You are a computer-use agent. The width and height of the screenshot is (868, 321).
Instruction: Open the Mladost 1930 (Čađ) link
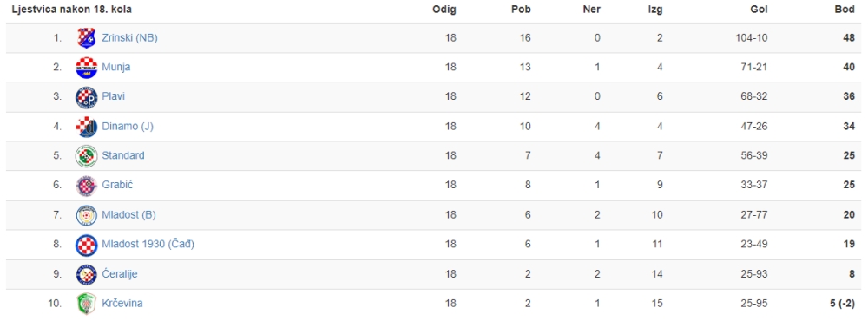coord(148,244)
